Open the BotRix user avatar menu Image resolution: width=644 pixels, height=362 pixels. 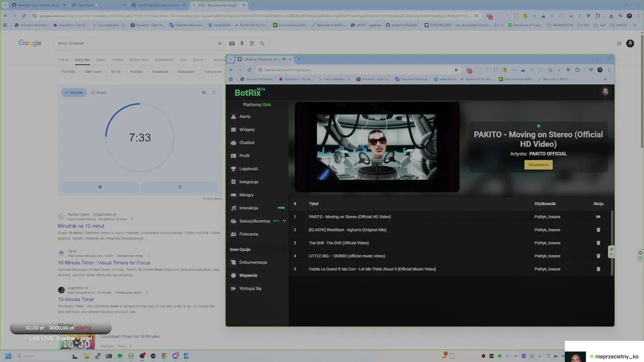[605, 92]
